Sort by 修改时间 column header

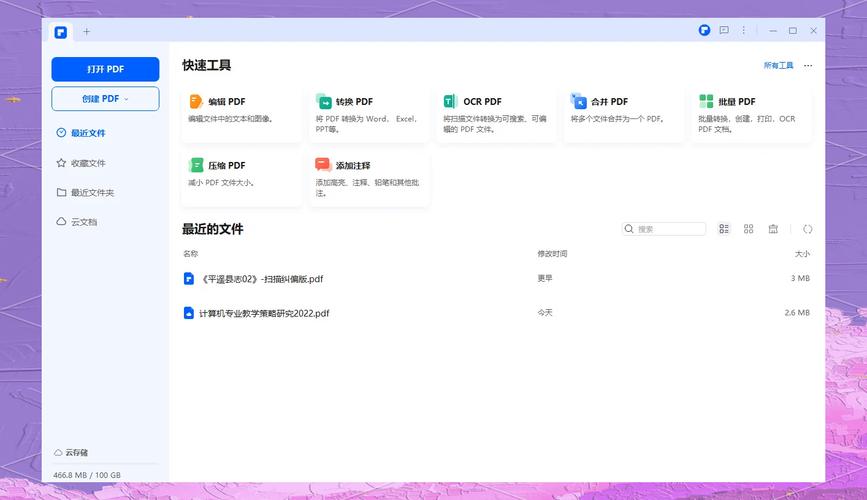[552, 253]
